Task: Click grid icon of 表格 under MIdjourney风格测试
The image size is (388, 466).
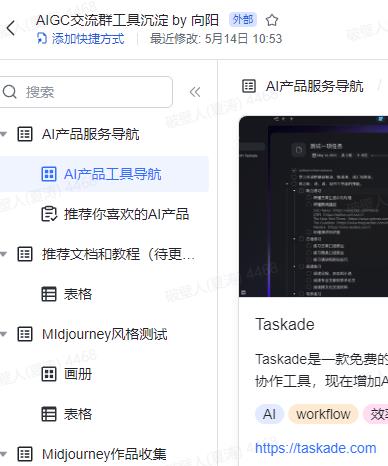Action: click(49, 414)
